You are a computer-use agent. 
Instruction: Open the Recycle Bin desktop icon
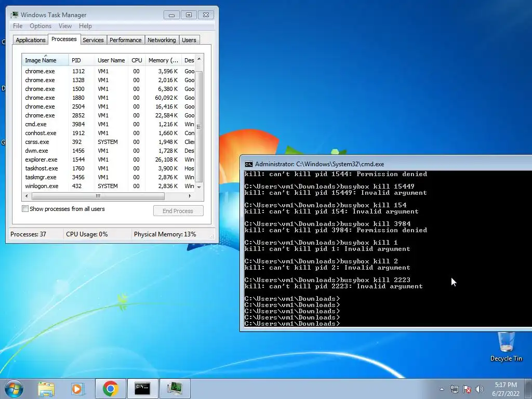pyautogui.click(x=506, y=347)
